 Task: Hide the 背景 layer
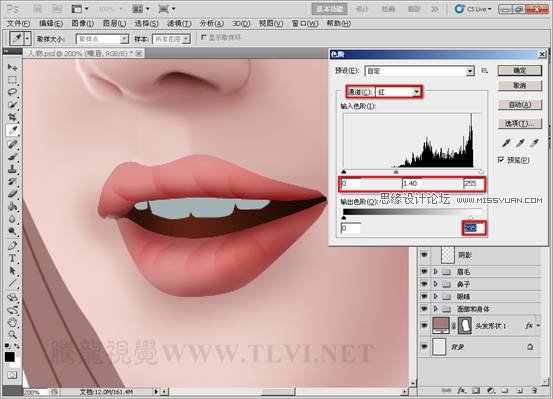click(x=424, y=347)
